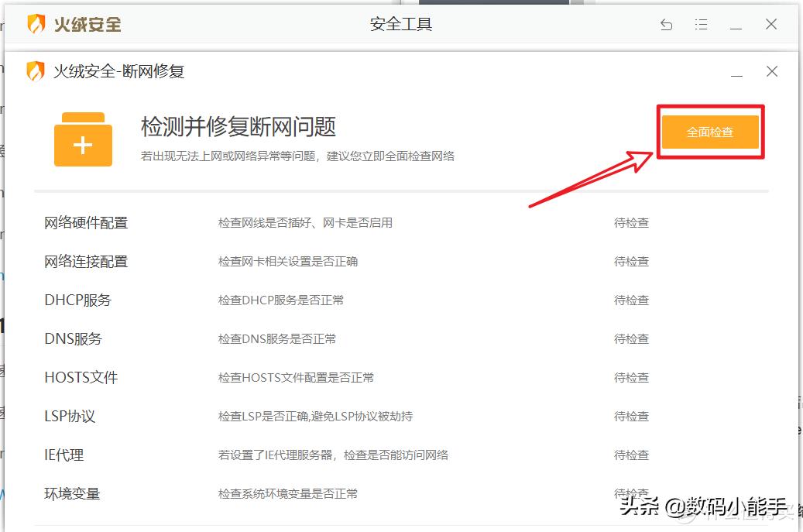Select the 环境变量 check item
The width and height of the screenshot is (803, 532).
click(71, 493)
